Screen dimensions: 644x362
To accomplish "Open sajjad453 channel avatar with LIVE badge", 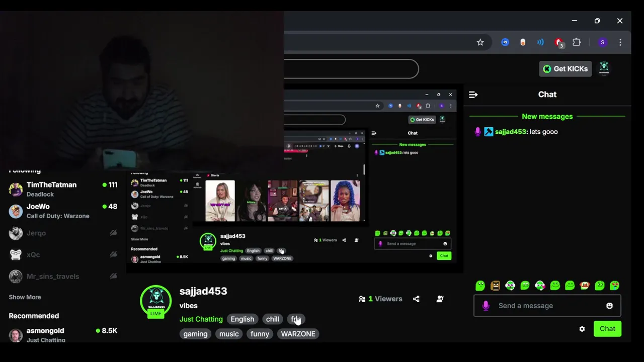I will pos(155,302).
